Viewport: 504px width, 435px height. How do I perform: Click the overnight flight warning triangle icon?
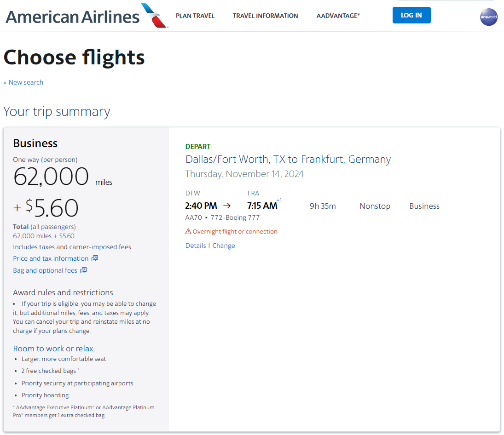pyautogui.click(x=188, y=231)
